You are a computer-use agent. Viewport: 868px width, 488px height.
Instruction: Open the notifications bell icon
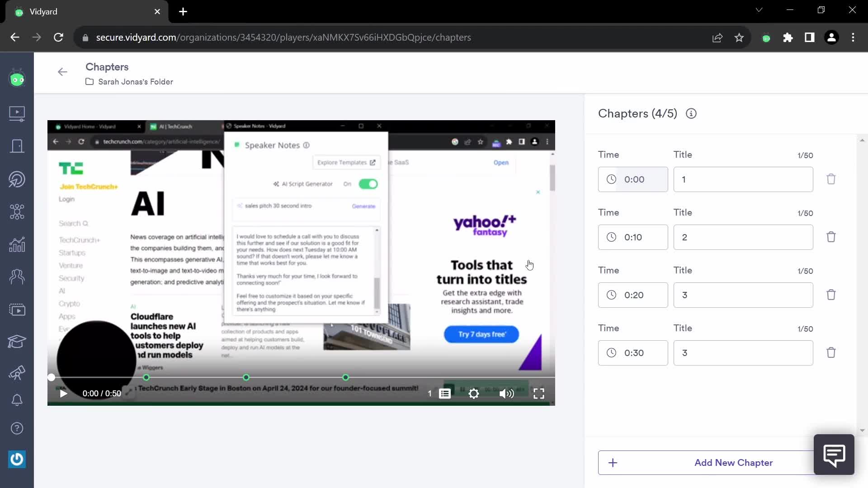point(17,400)
